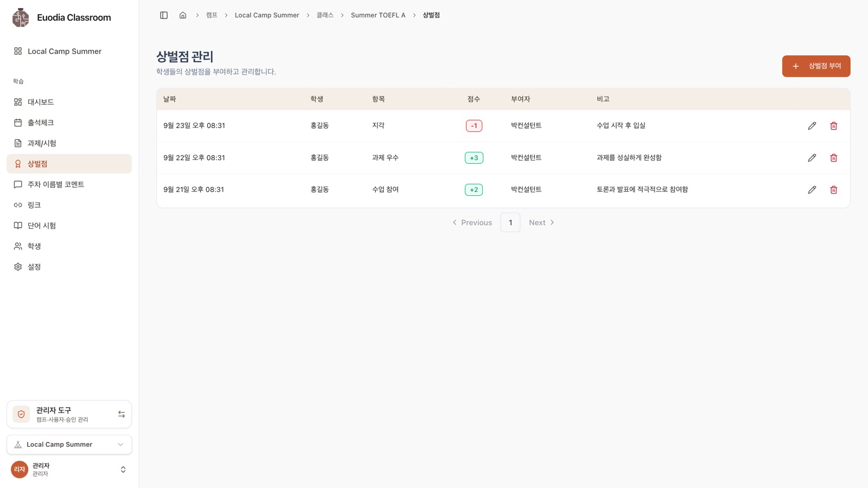Delete the 과제 우수 record
The height and width of the screenshot is (488, 868).
point(834,158)
